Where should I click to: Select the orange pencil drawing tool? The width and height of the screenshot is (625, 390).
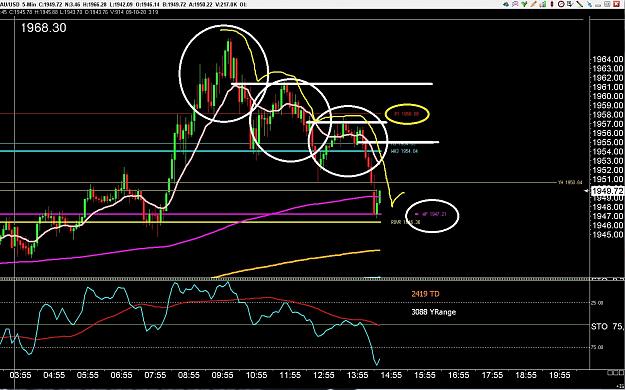(533, 4)
